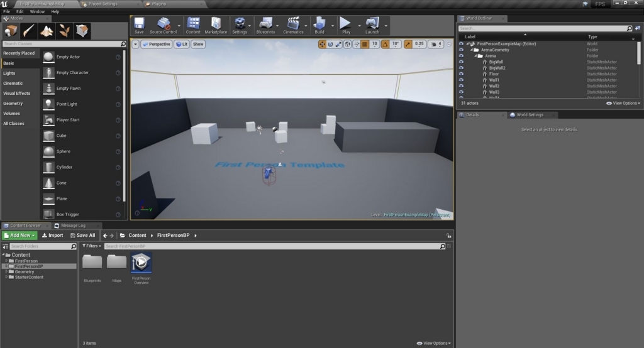This screenshot has height=348, width=644.
Task: Open the Filters dropdown in Content Browser
Action: click(x=92, y=246)
